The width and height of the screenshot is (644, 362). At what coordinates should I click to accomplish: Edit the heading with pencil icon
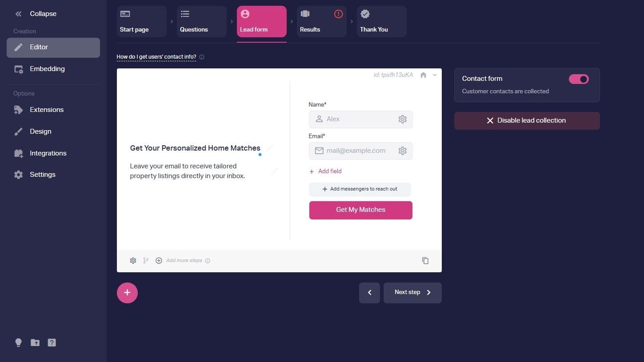coord(270,148)
